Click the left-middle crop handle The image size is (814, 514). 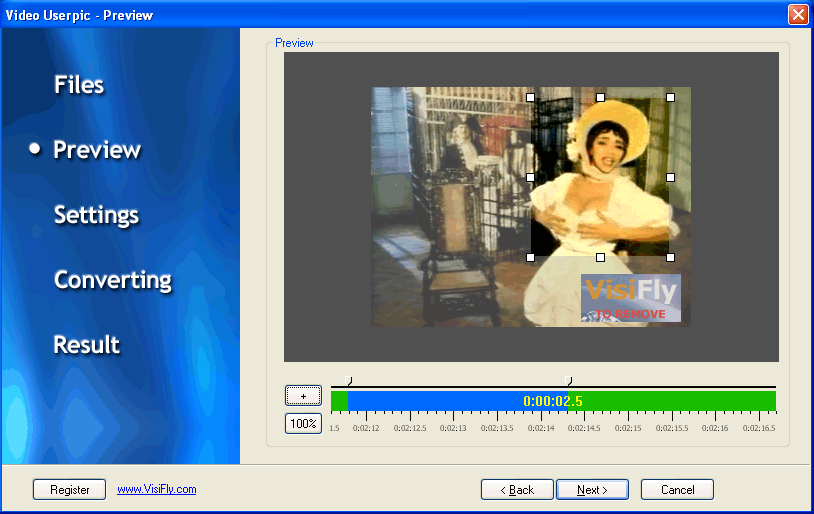[x=530, y=177]
